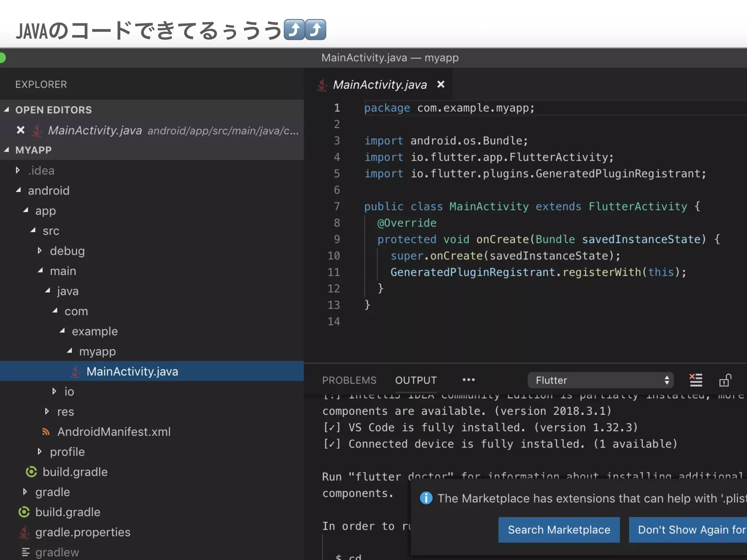The width and height of the screenshot is (747, 560).
Task: Click the @Override annotation on line 8
Action: (x=407, y=223)
